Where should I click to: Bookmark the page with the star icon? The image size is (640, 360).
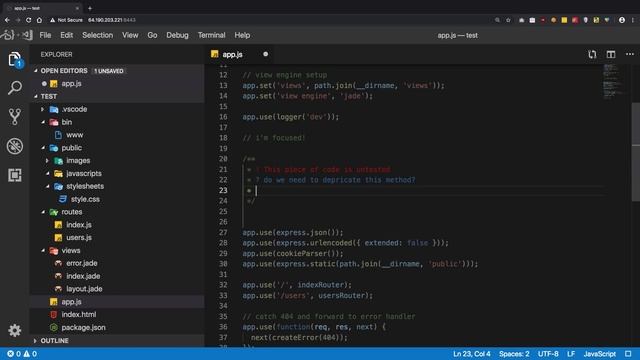coord(508,20)
